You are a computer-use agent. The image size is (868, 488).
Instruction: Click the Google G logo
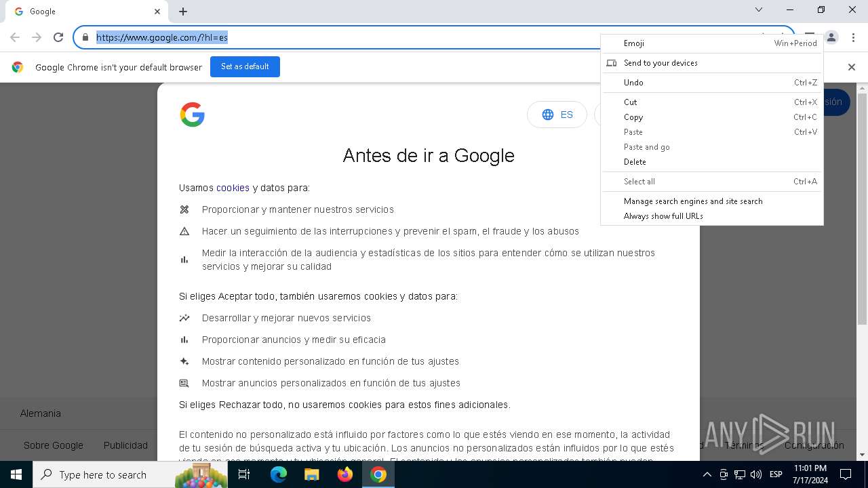point(193,115)
